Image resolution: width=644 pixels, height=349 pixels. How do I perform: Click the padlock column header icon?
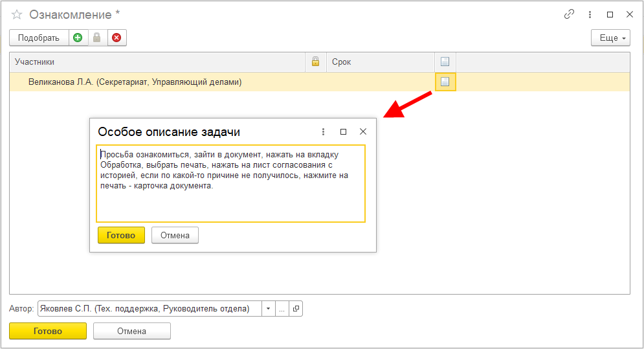pyautogui.click(x=315, y=62)
